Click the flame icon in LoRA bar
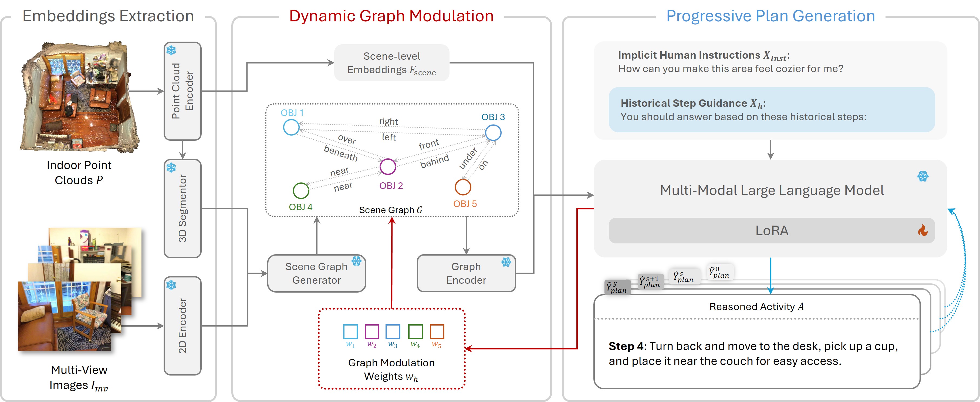 click(922, 230)
